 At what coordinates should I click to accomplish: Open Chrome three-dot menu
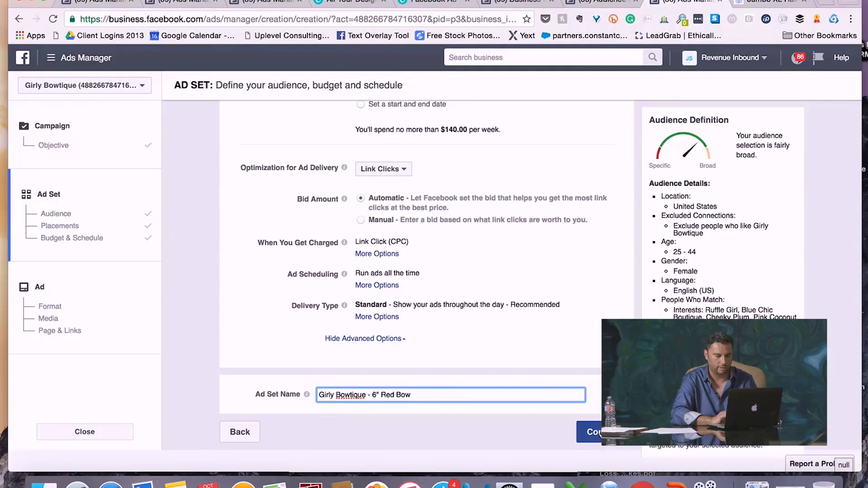[x=851, y=19]
